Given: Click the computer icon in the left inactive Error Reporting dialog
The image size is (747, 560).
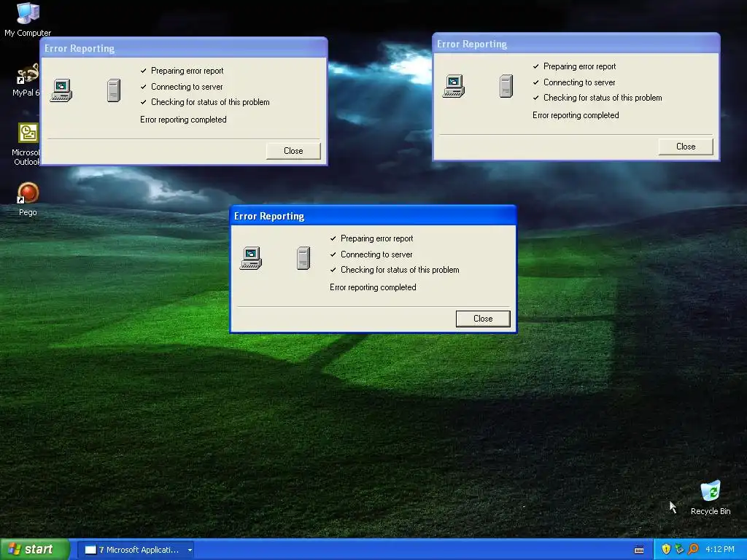Looking at the screenshot, I should 61,90.
